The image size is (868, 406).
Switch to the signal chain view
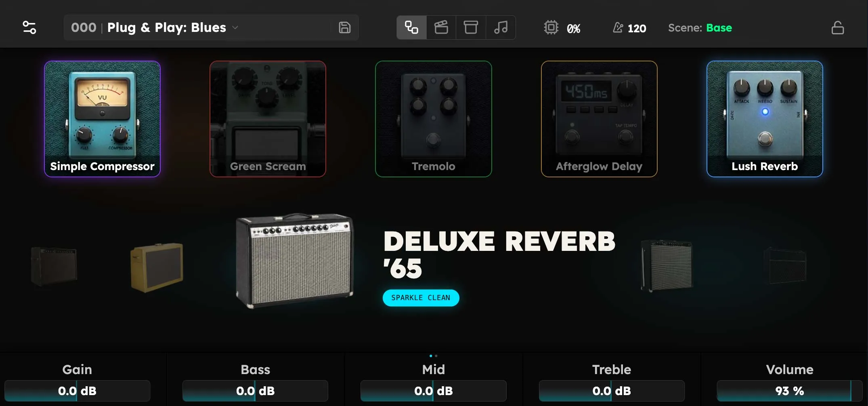(x=411, y=27)
